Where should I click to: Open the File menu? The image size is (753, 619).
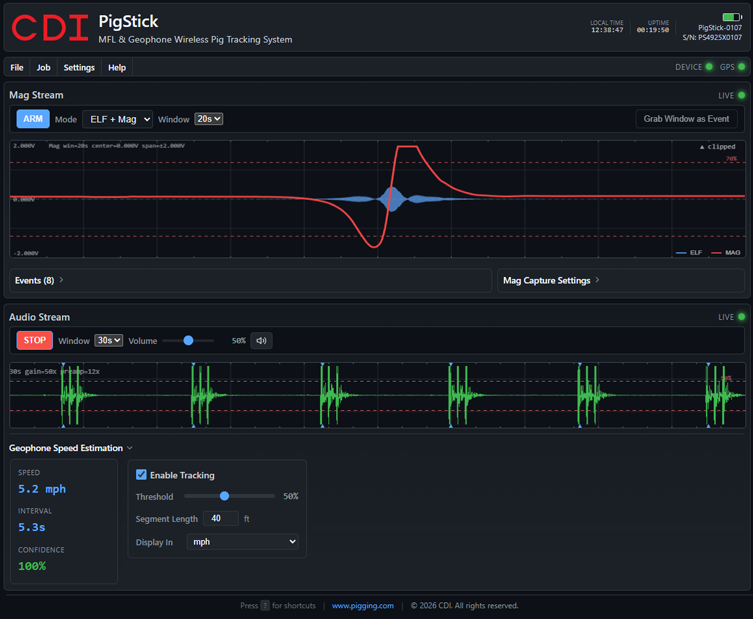click(x=17, y=68)
